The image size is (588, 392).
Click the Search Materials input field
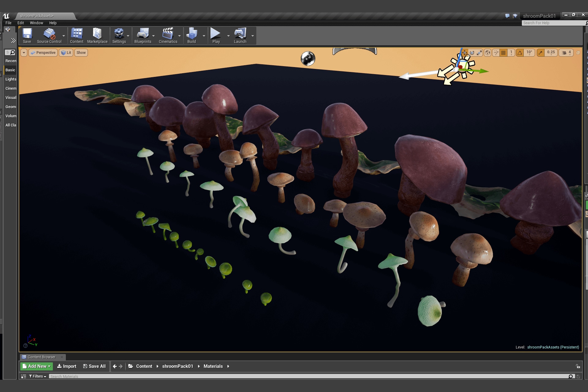(x=306, y=376)
